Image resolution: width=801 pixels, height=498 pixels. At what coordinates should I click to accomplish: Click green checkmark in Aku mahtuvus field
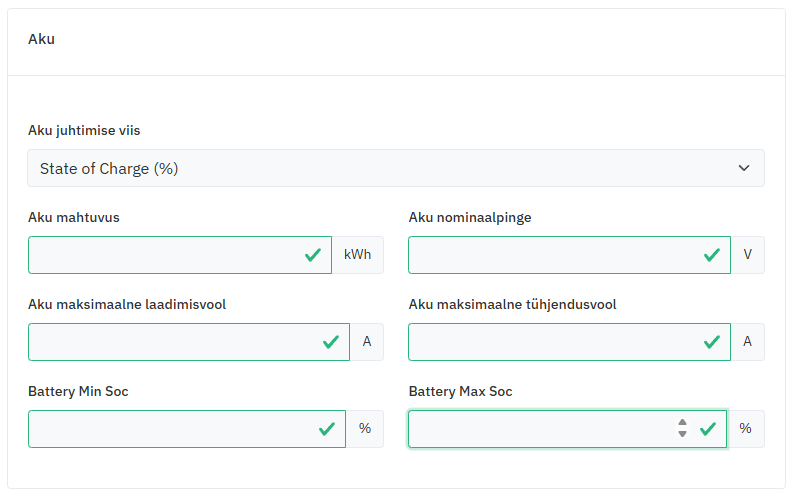[313, 255]
